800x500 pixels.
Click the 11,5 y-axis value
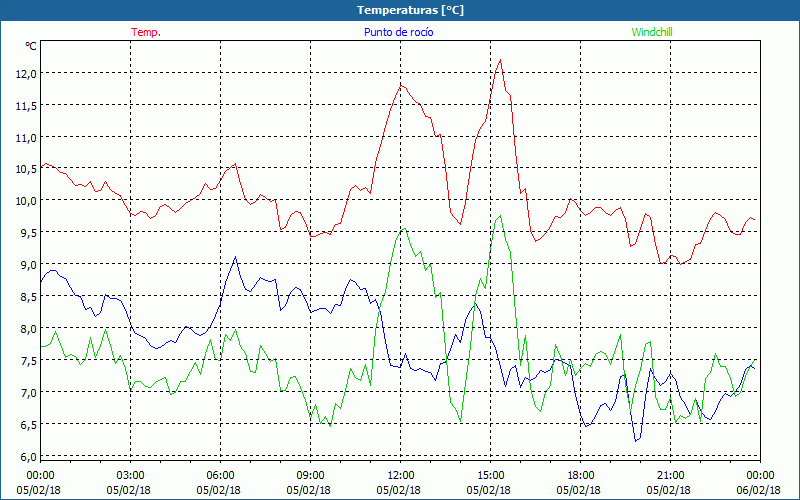pos(27,105)
